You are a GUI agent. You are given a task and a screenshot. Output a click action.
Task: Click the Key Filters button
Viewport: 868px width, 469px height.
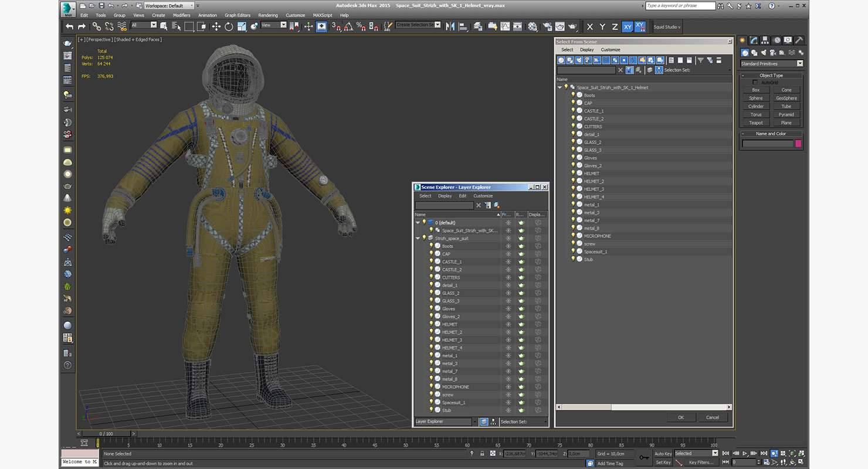[701, 462]
